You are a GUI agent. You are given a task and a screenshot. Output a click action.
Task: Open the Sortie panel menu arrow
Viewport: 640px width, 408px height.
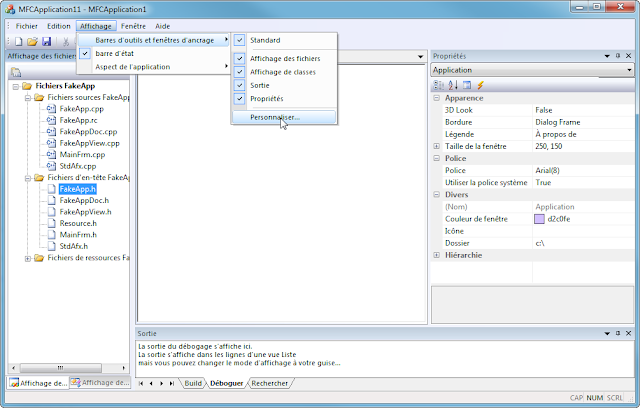(x=607, y=333)
